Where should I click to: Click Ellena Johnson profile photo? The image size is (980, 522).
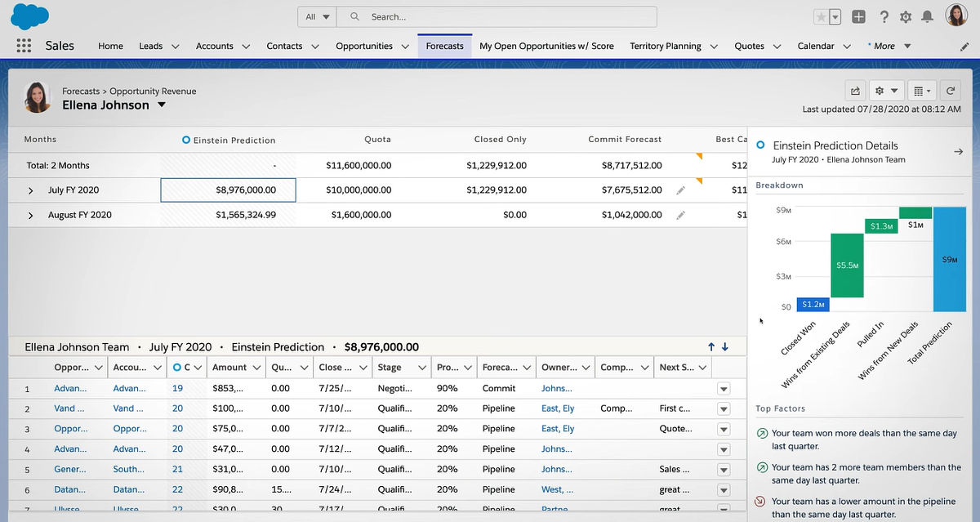tap(37, 97)
